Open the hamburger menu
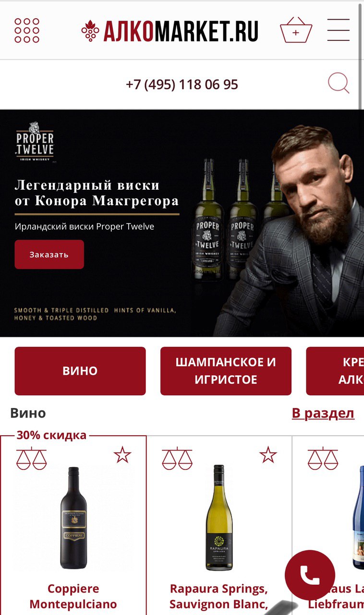 [x=339, y=30]
